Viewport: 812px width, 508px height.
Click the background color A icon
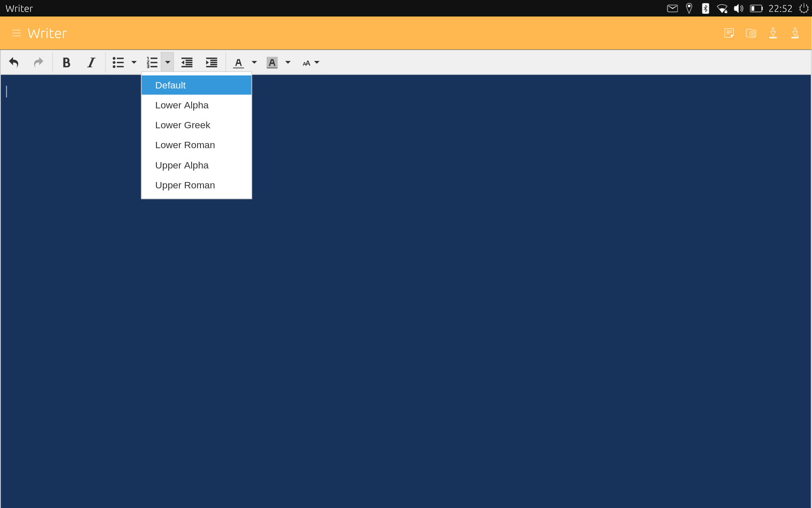(x=272, y=63)
